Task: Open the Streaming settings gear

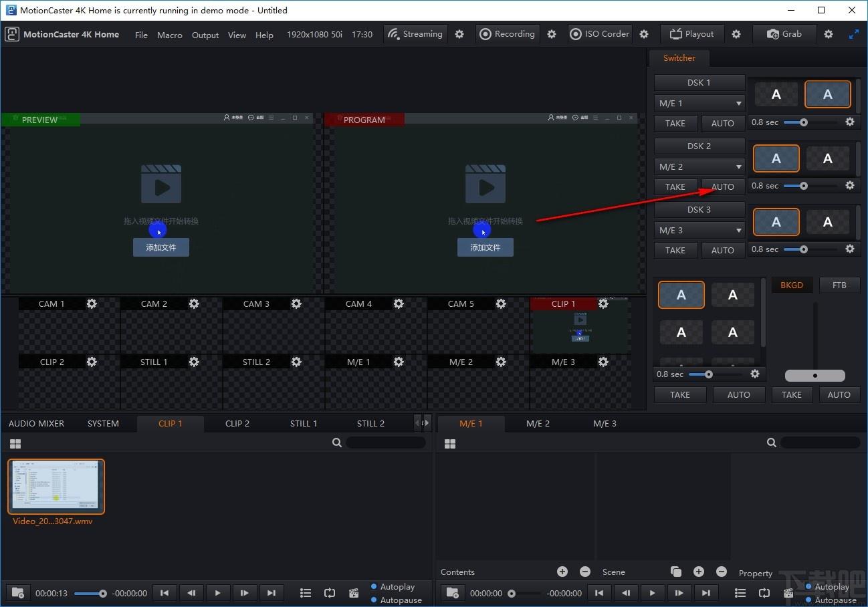Action: [459, 34]
